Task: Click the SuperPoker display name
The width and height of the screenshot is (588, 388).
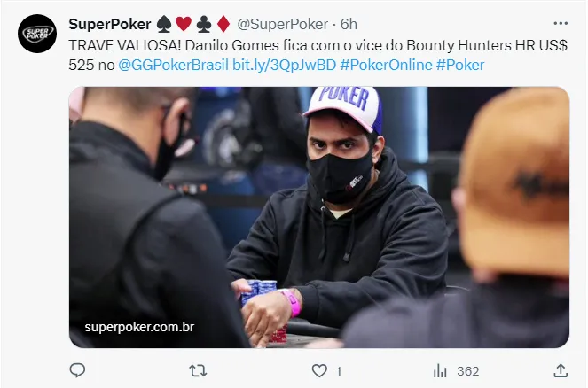Action: tap(109, 24)
